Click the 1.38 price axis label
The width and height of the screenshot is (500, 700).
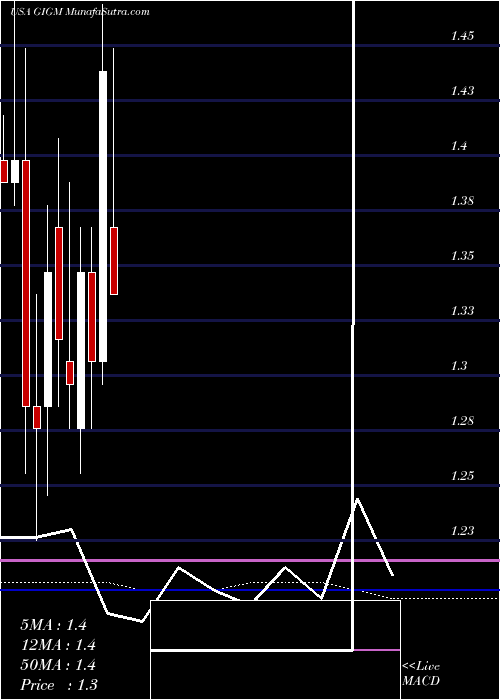(x=462, y=201)
